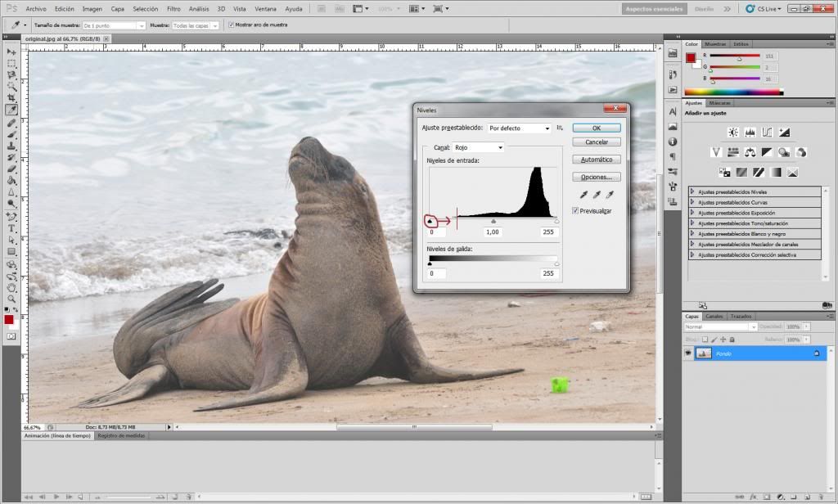Screen dimensions: 838x504
Task: Switch to the Muestras tab
Action: click(x=715, y=44)
